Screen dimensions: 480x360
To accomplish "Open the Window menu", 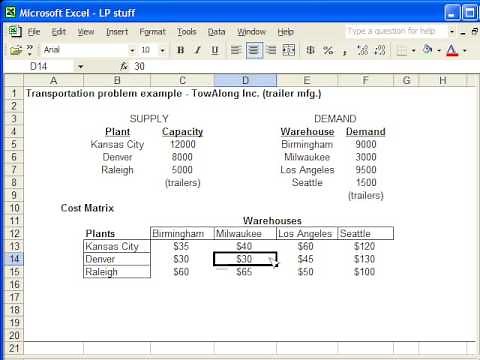I will point(251,32).
